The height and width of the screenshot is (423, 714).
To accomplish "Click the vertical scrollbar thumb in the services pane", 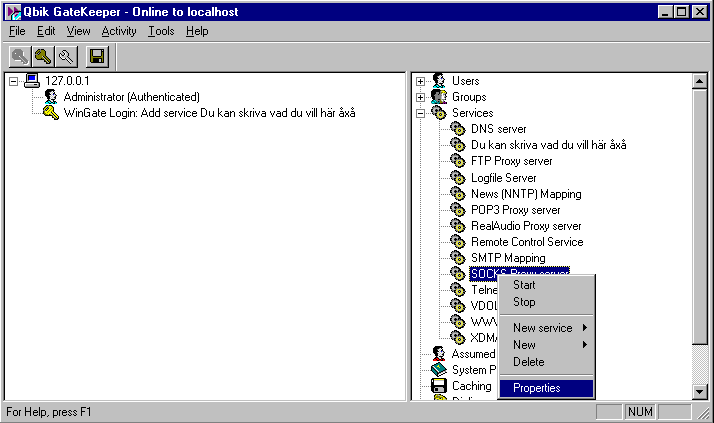I will click(699, 217).
